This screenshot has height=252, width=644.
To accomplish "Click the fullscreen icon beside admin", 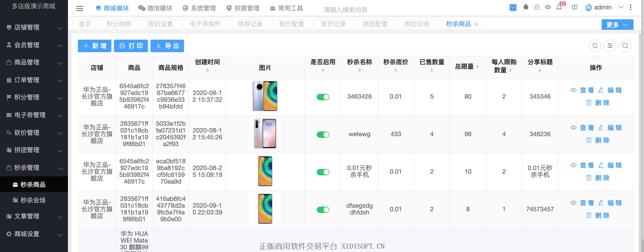I will (574, 7).
